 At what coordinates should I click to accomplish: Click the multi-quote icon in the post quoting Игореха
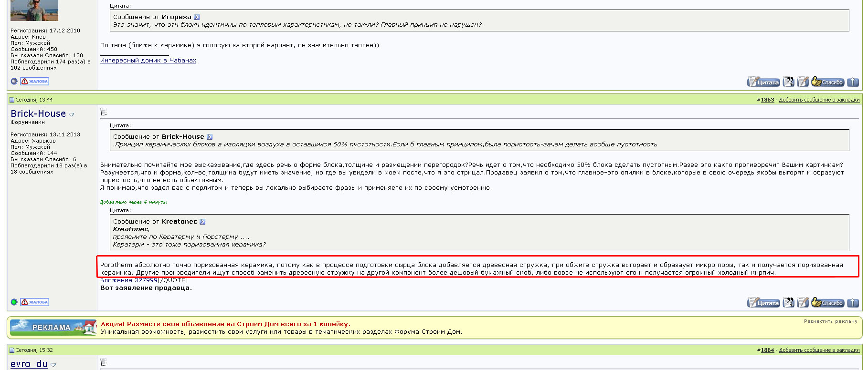[x=789, y=82]
